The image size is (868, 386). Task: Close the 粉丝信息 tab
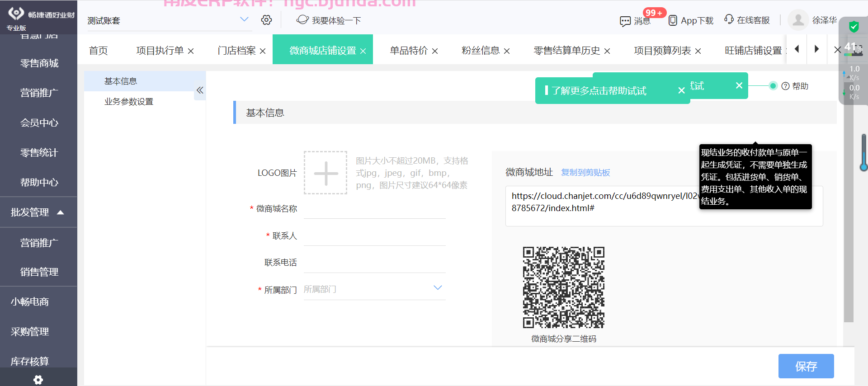(507, 51)
